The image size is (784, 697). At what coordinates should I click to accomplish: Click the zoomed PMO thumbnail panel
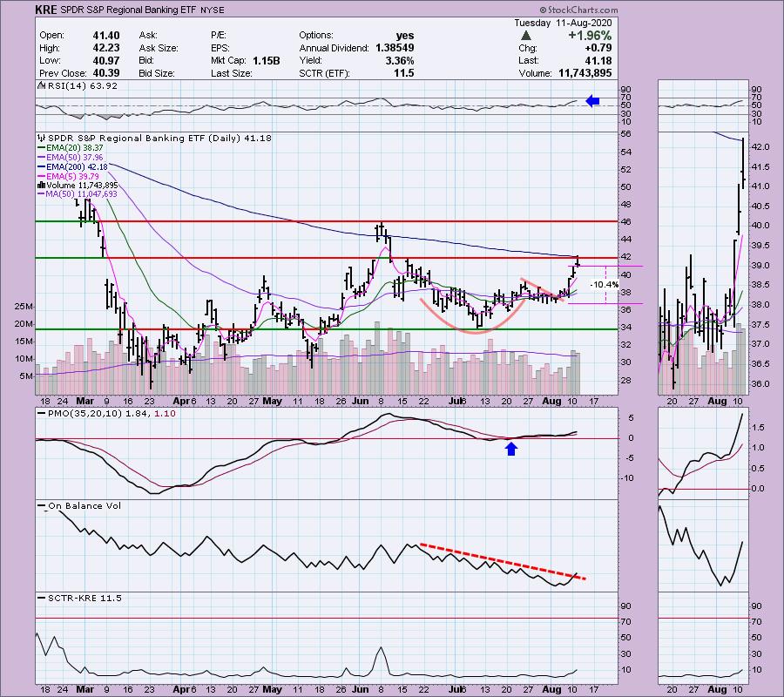[703, 452]
